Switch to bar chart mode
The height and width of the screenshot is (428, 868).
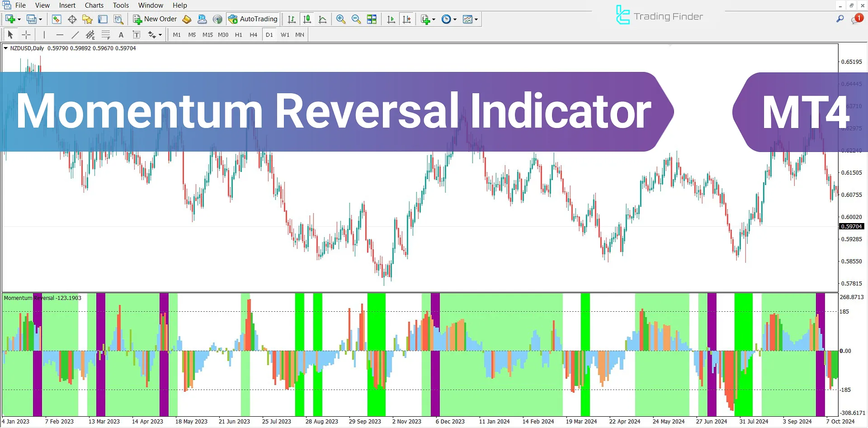(x=292, y=19)
